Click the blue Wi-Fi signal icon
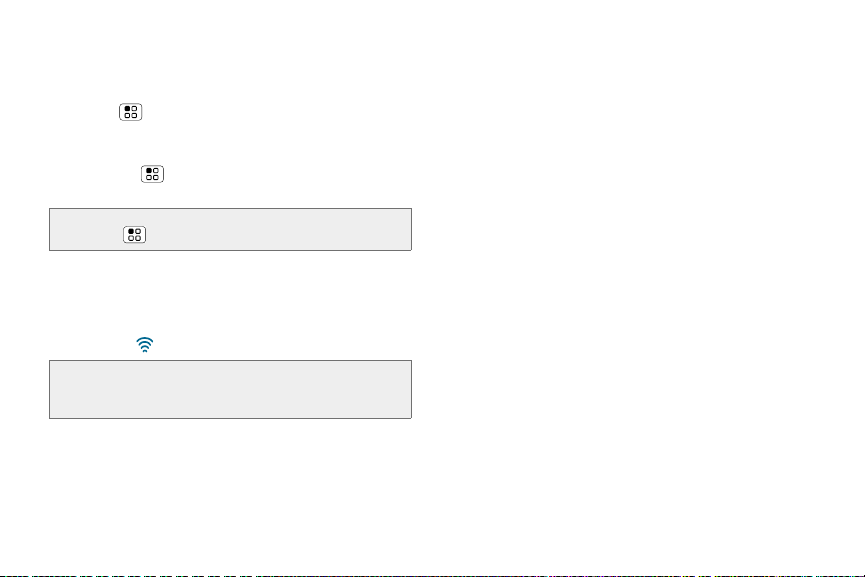Screen dimensions: 865x577 coord(145,345)
